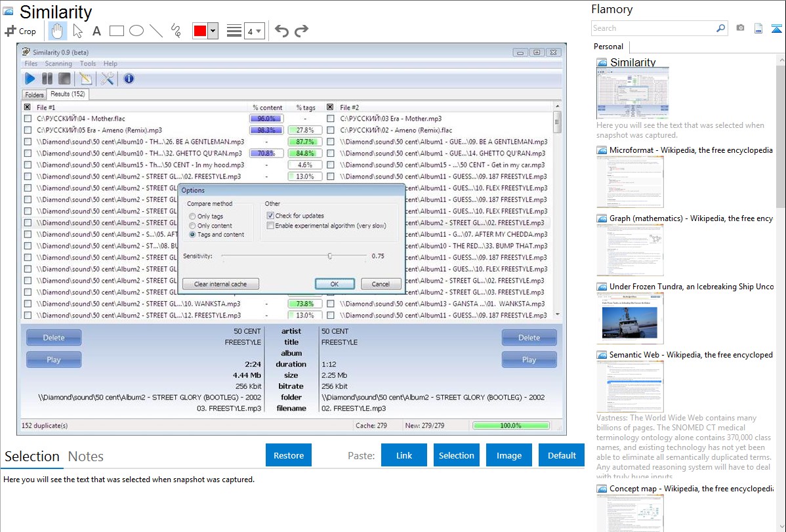Click Clear internal cache button

tap(220, 284)
